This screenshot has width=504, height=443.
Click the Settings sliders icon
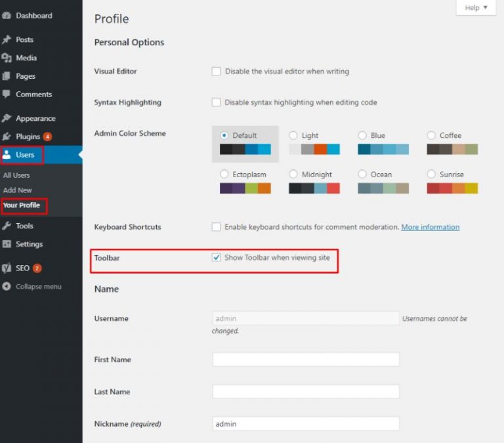[7, 244]
